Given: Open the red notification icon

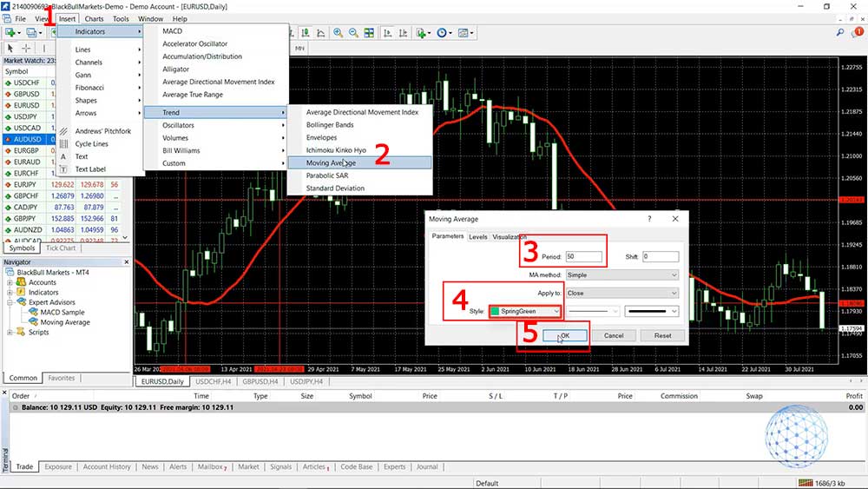Looking at the screenshot, I should pyautogui.click(x=858, y=33).
